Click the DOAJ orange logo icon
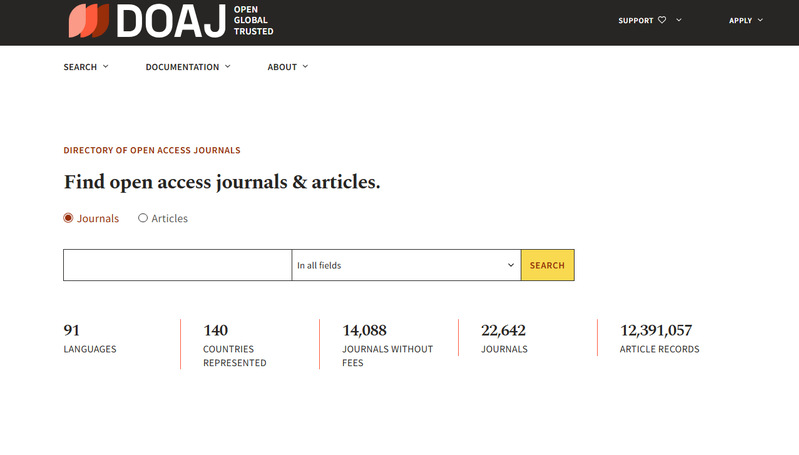The width and height of the screenshot is (799, 455). [88, 20]
